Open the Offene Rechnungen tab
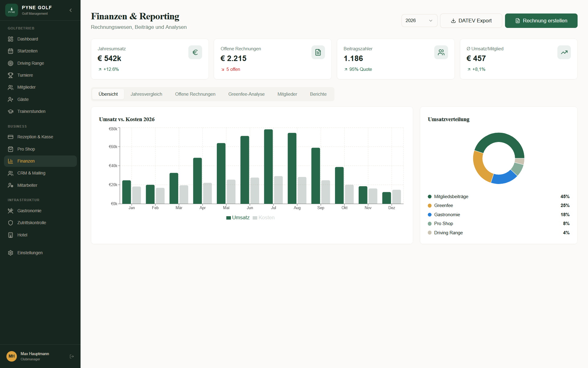The image size is (588, 368). click(x=195, y=94)
